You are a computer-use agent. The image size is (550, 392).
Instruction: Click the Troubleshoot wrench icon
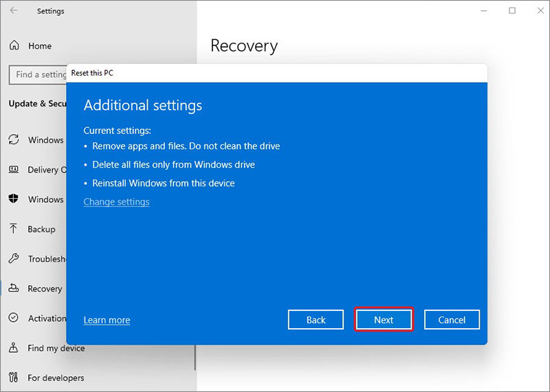point(14,259)
